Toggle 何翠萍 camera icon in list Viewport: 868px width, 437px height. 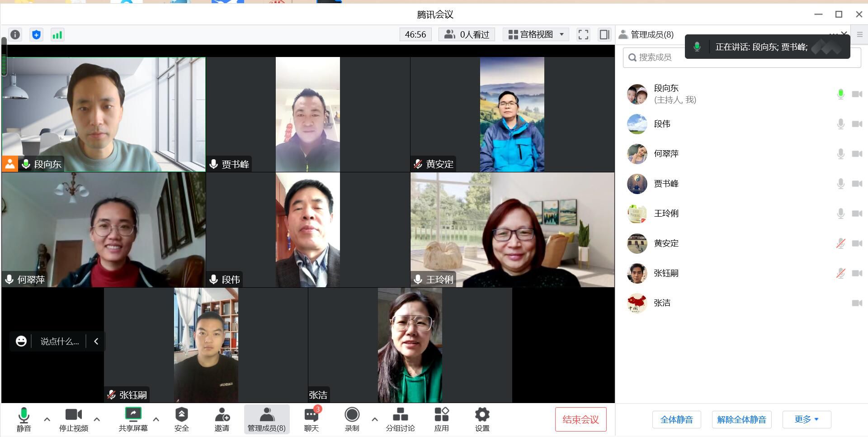pos(857,154)
